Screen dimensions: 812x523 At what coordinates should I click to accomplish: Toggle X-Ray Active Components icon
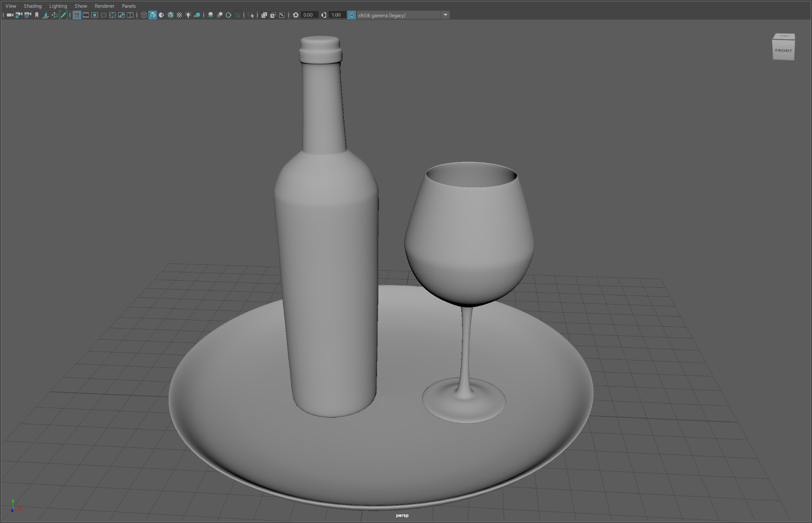pos(273,15)
